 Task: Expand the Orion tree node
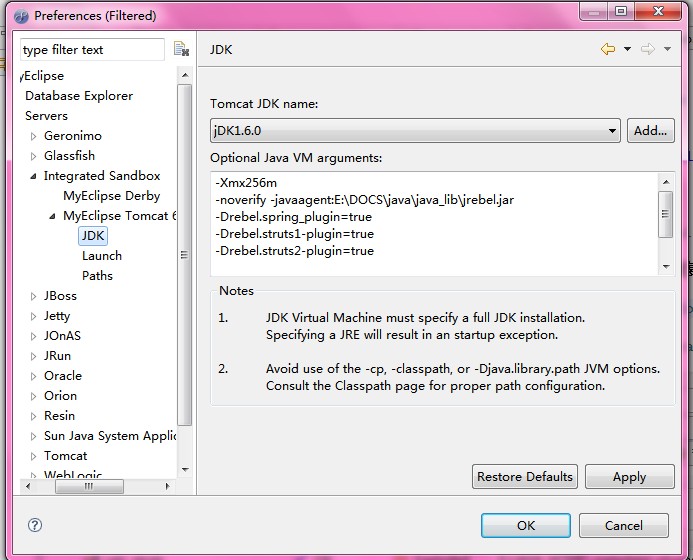[x=33, y=396]
